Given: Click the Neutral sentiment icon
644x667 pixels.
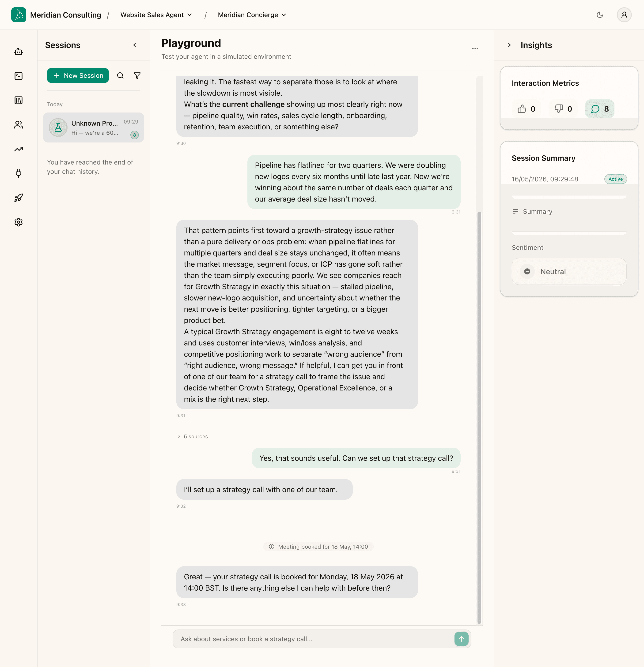Looking at the screenshot, I should pos(527,272).
